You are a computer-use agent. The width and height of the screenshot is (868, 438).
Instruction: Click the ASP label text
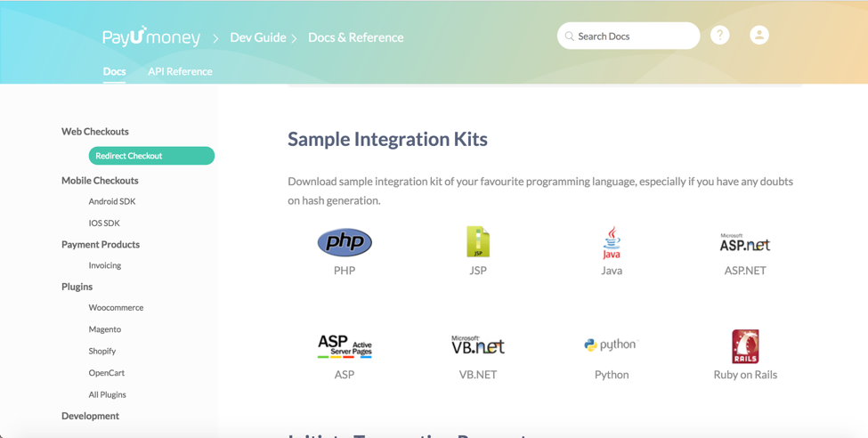[345, 375]
